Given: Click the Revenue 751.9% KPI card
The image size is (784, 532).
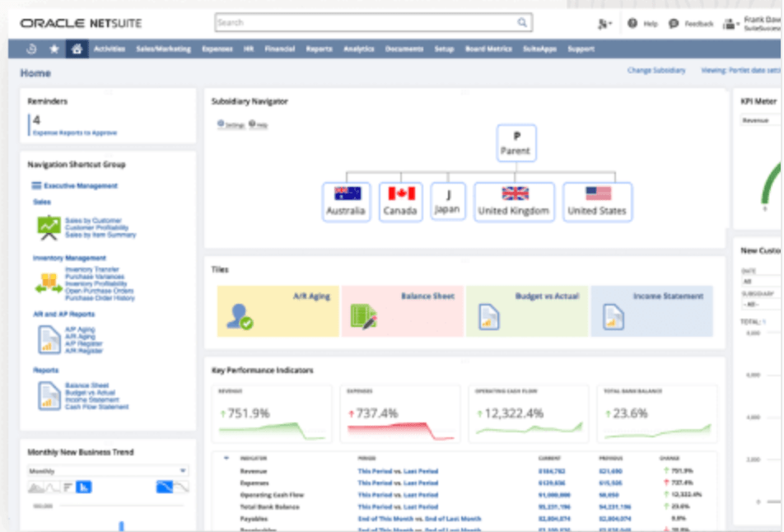Looking at the screenshot, I should (272, 413).
